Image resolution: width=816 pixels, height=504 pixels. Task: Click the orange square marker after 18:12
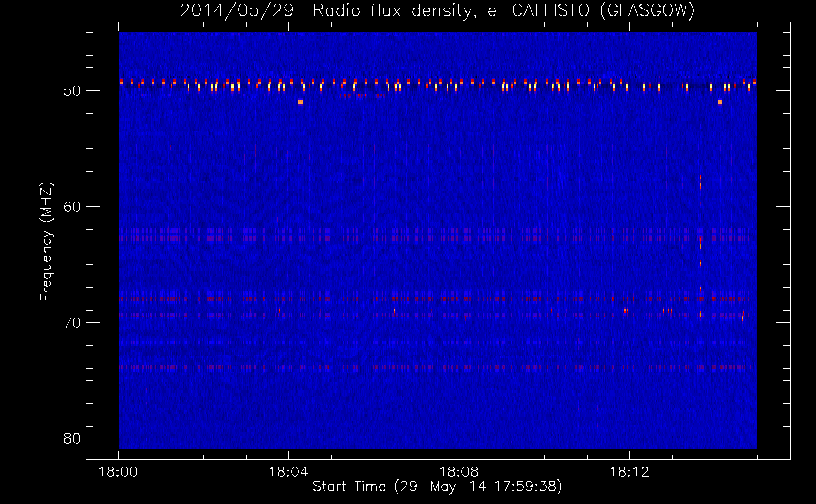pos(720,102)
